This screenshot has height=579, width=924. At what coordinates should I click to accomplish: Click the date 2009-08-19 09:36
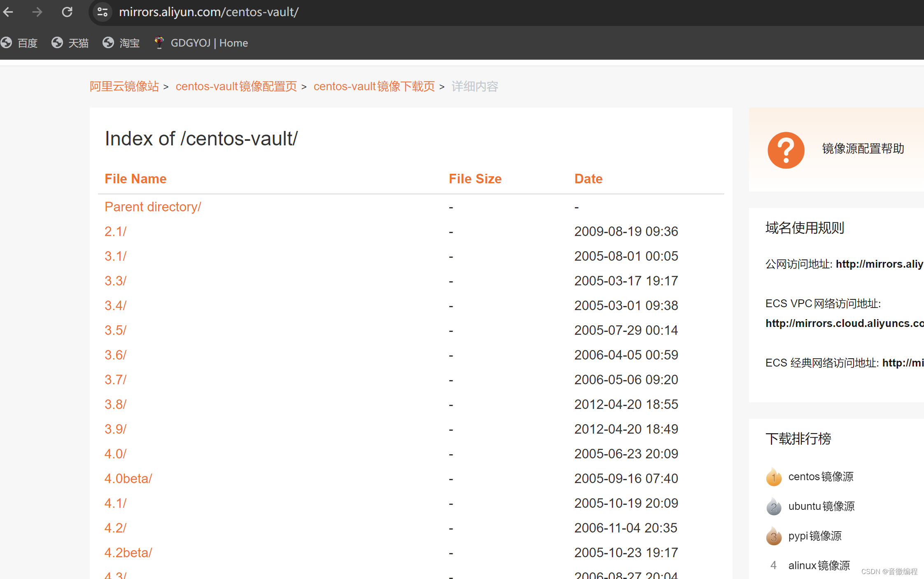coord(626,231)
